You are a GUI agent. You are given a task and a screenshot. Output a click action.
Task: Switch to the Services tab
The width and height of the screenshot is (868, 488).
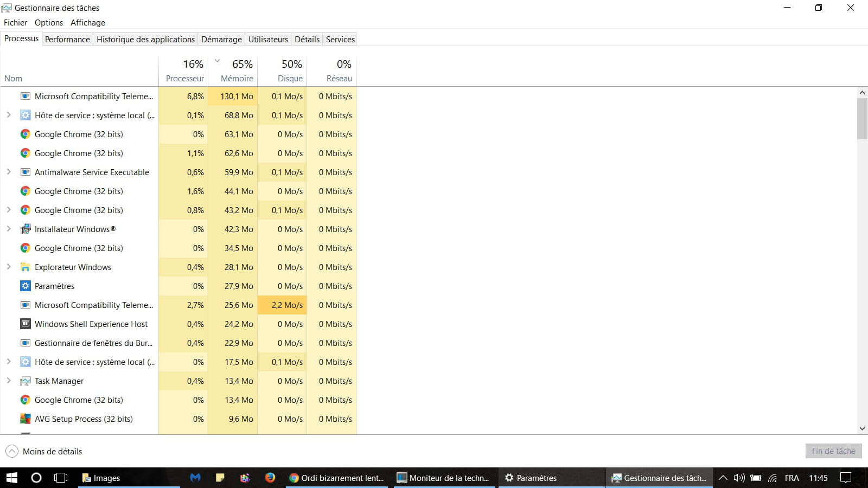[340, 40]
